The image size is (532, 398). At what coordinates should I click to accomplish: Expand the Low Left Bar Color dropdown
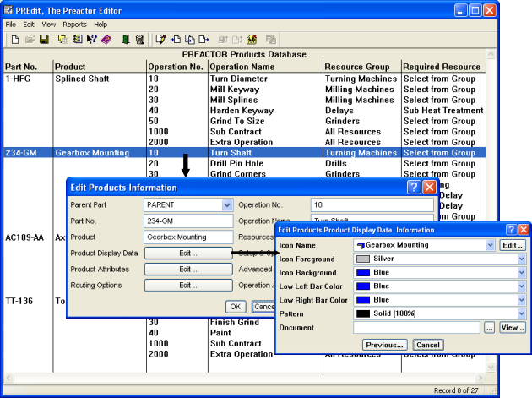[522, 286]
